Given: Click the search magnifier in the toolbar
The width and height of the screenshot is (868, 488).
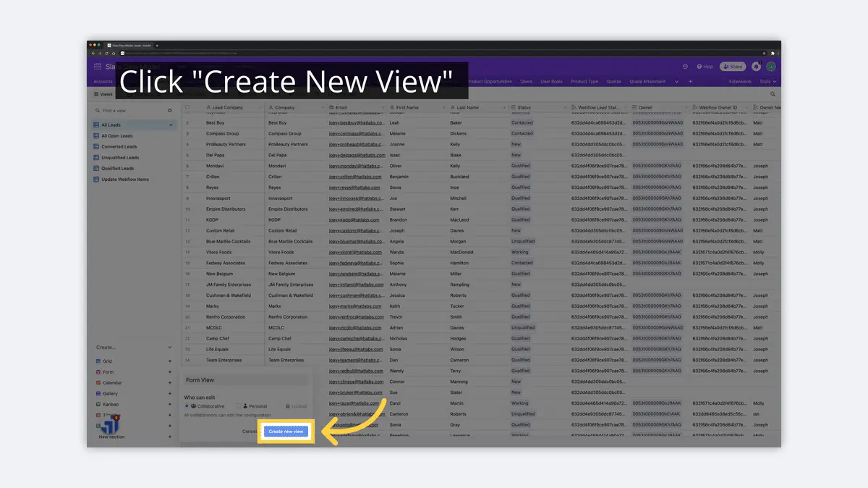Looking at the screenshot, I should (773, 94).
